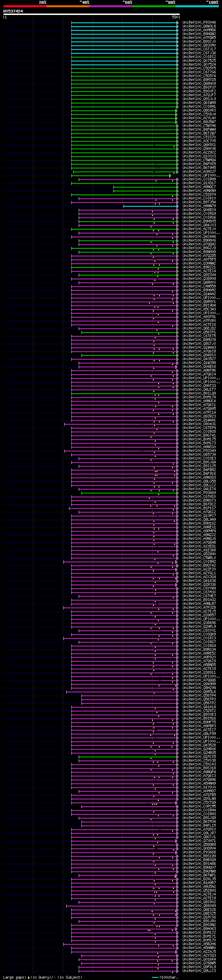This screenshot has height=980, width=222.
Task: Select hit UniRef100_B9HQN2
Action: 199,34
